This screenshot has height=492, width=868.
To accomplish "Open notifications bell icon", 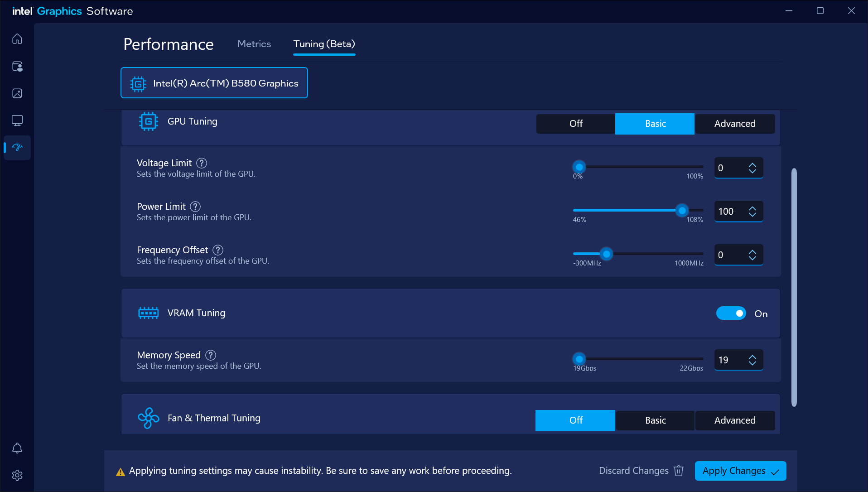I will coord(17,448).
